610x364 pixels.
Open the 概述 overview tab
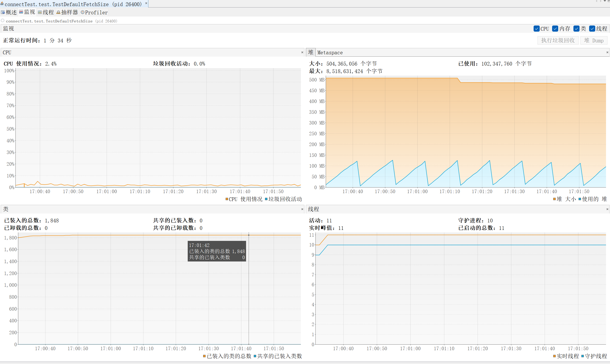[x=9, y=12]
